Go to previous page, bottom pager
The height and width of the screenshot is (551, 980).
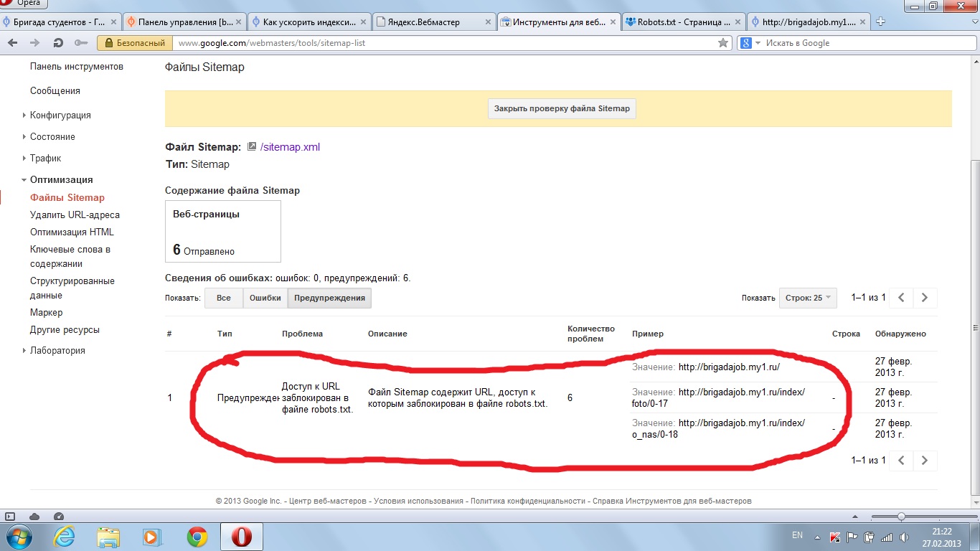901,460
